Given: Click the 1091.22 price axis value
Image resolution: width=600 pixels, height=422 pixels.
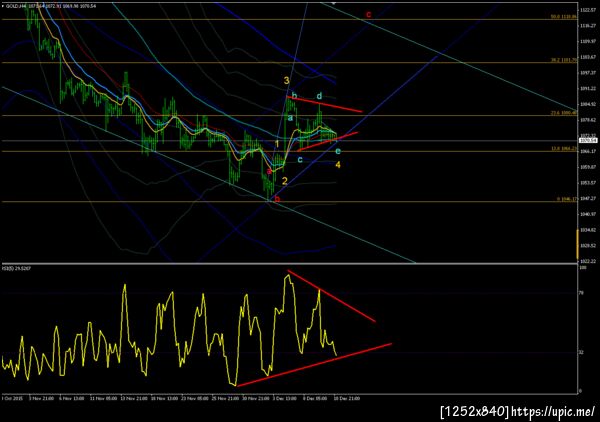Looking at the screenshot, I should [x=588, y=88].
